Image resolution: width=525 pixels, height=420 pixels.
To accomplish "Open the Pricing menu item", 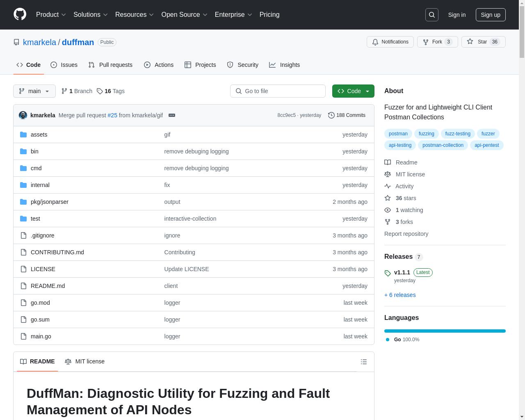I will [x=269, y=14].
